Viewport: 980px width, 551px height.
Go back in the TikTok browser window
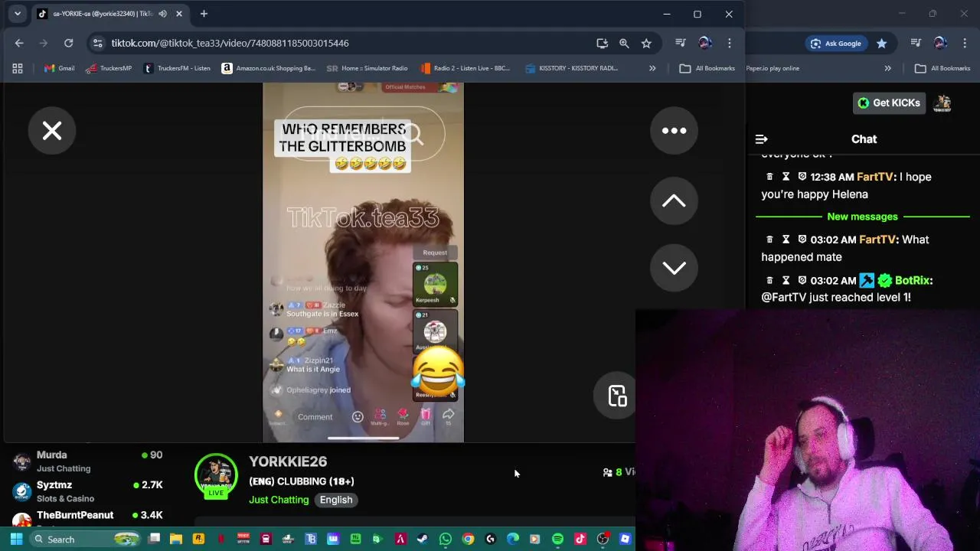point(19,43)
